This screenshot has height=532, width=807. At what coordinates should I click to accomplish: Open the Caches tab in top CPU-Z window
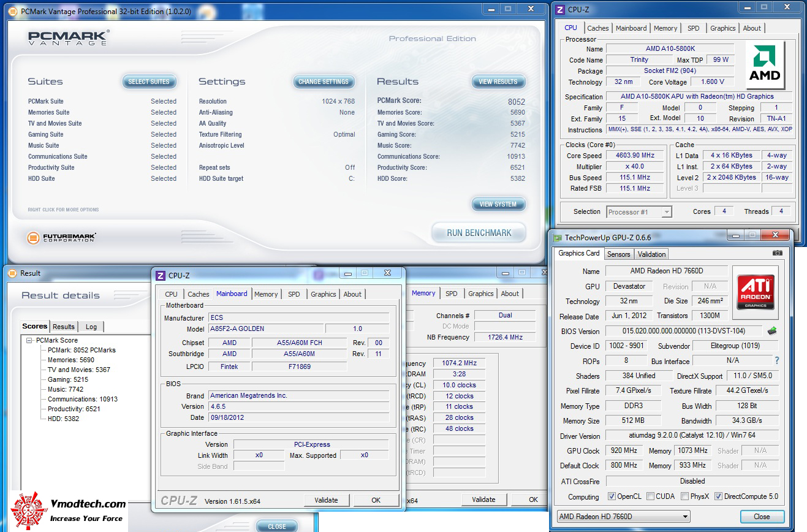click(597, 28)
